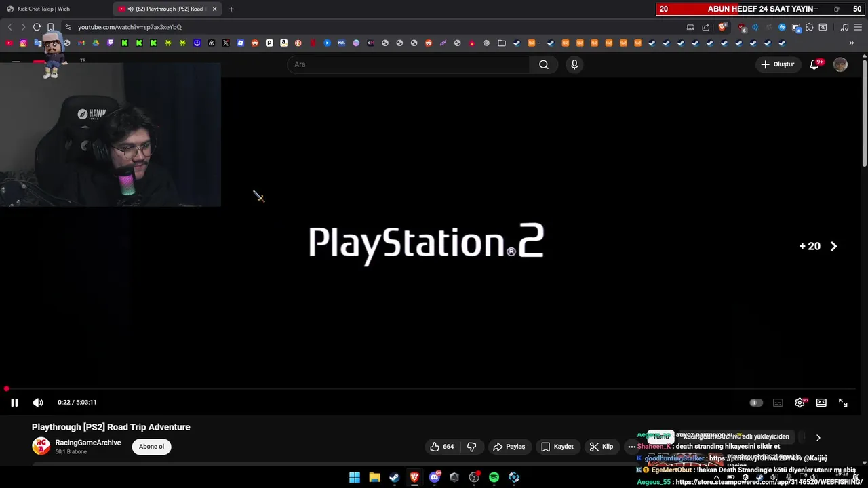Open more actions three-dot menu
868x488 pixels.
coord(631,447)
